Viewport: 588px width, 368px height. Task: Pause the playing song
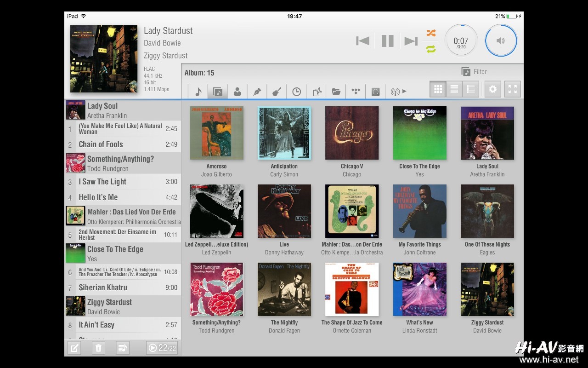[x=388, y=41]
